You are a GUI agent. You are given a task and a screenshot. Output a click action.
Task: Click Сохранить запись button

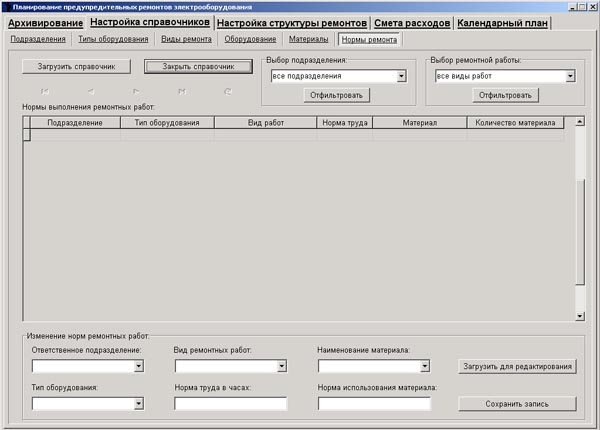(517, 404)
